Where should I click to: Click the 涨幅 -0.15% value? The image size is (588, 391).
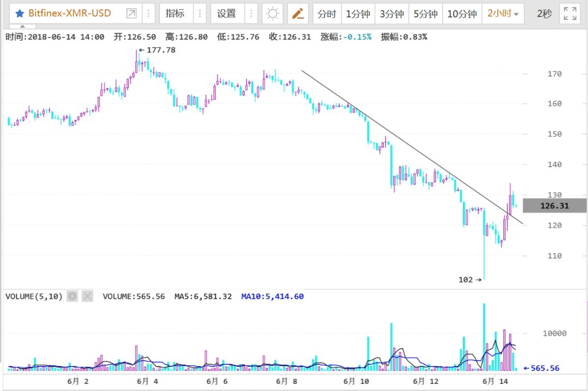[346, 37]
